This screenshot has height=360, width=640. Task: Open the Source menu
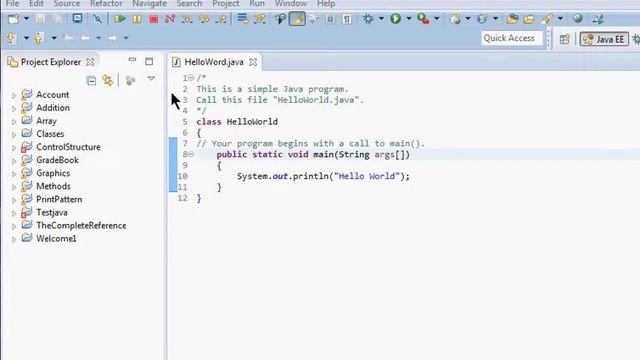coord(67,4)
